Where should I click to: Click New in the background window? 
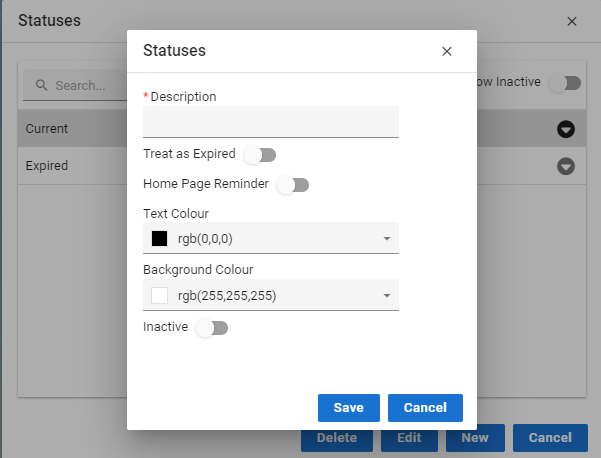click(x=475, y=438)
